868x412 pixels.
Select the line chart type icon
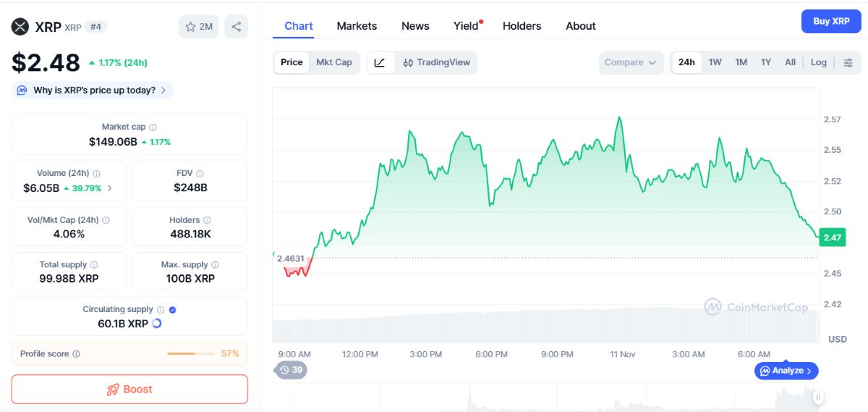[x=380, y=62]
